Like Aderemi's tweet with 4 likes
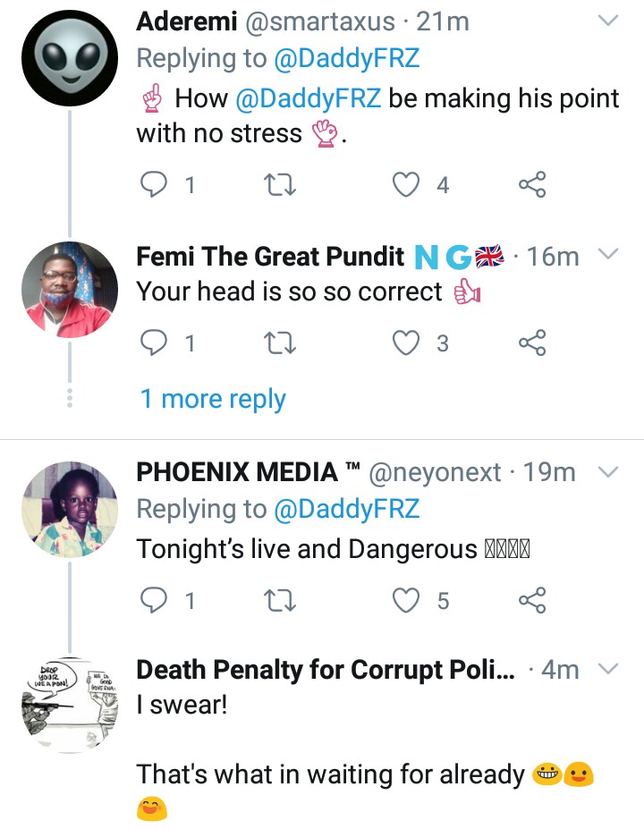 click(x=407, y=184)
